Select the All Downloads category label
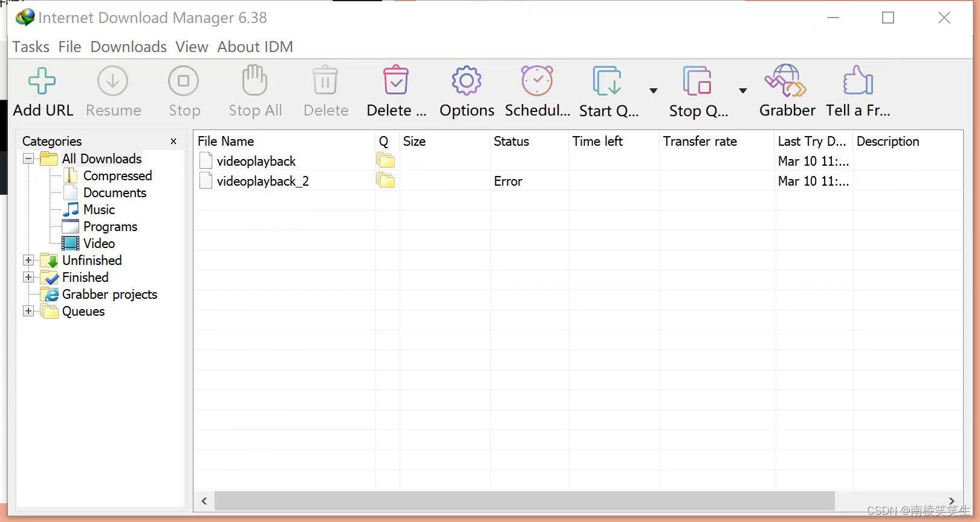 (102, 158)
